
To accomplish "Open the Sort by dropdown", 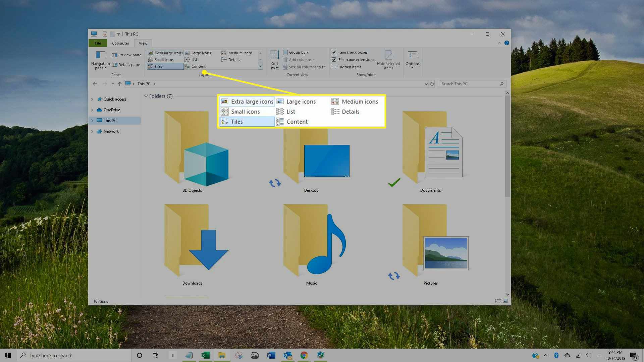I will (274, 60).
